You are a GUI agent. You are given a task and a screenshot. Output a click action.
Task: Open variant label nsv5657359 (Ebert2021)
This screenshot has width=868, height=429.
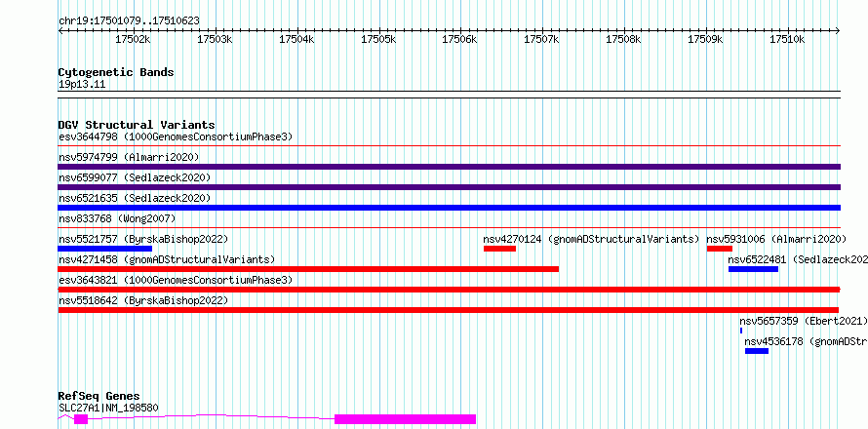coord(804,321)
